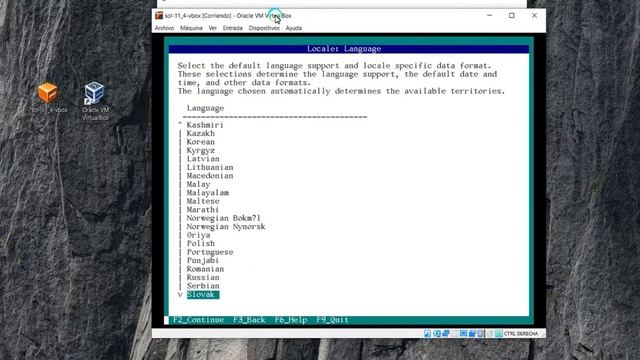Click the audio status icon in VM status bar
The height and width of the screenshot is (360, 640).
(427, 333)
